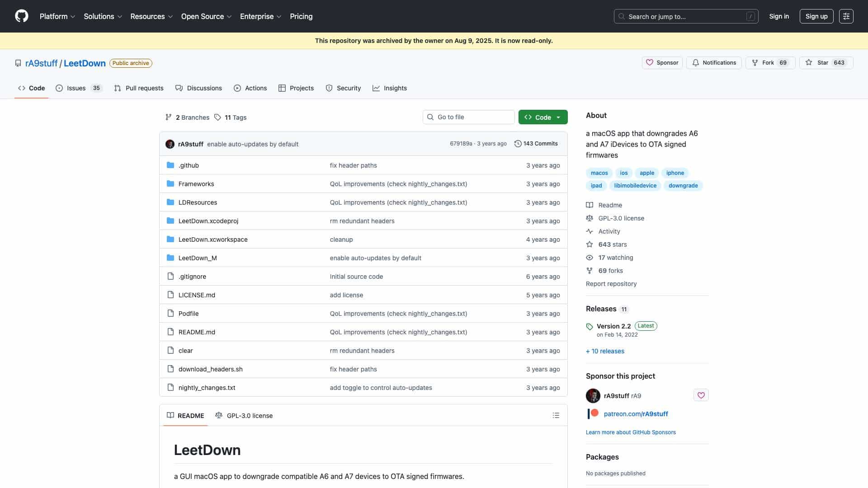Open Notifications bell button

[x=713, y=63]
